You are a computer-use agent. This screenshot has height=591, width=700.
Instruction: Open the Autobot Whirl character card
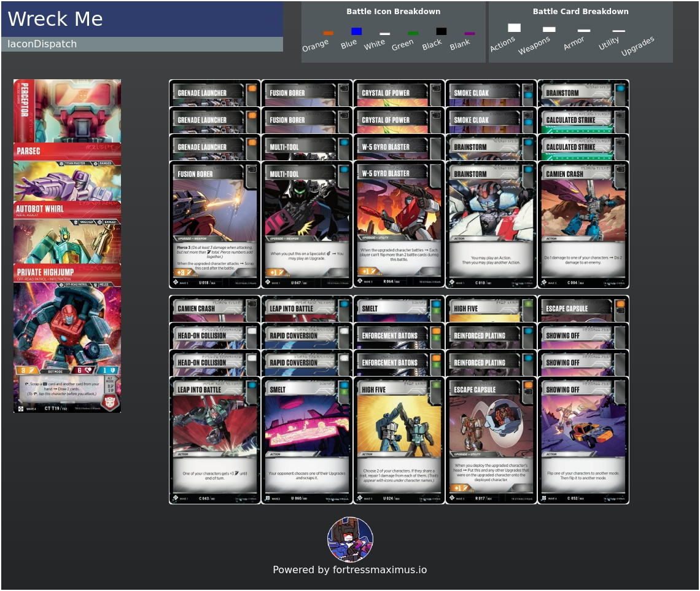pos(67,232)
